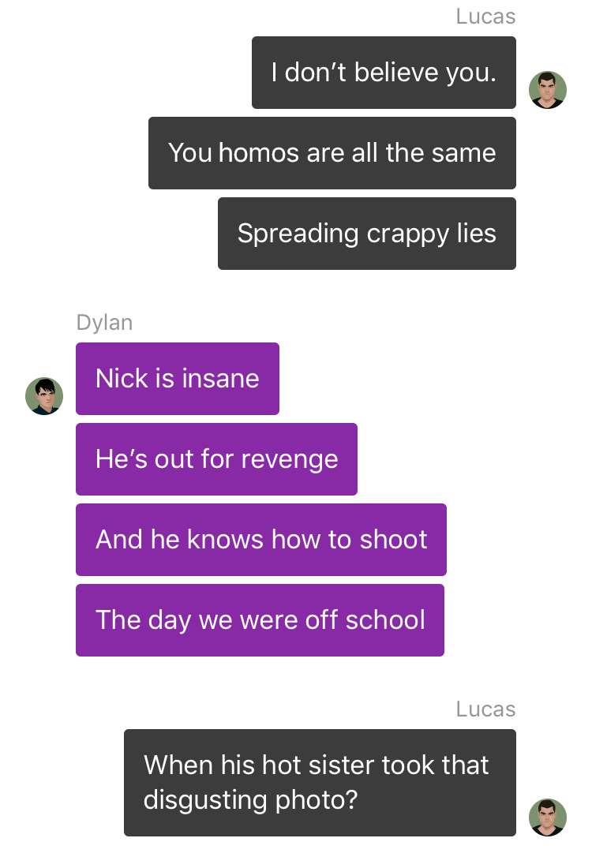This screenshot has width=592, height=868.
Task: Select the 'I don't believe you.' message
Action: coord(384,73)
